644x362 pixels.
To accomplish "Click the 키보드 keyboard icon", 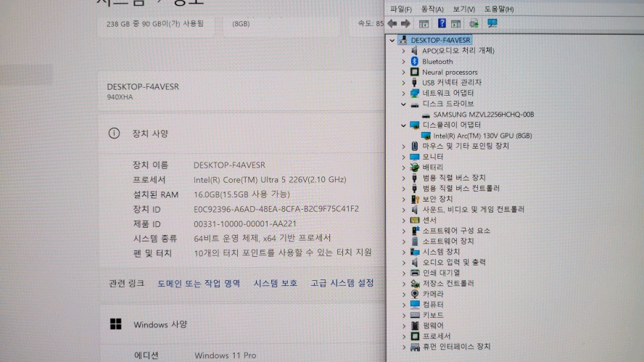I will tap(415, 315).
